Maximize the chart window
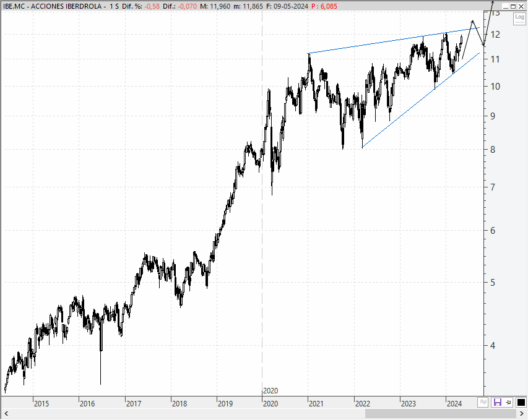Image resolution: width=528 pixels, height=420 pixels. pos(513,6)
